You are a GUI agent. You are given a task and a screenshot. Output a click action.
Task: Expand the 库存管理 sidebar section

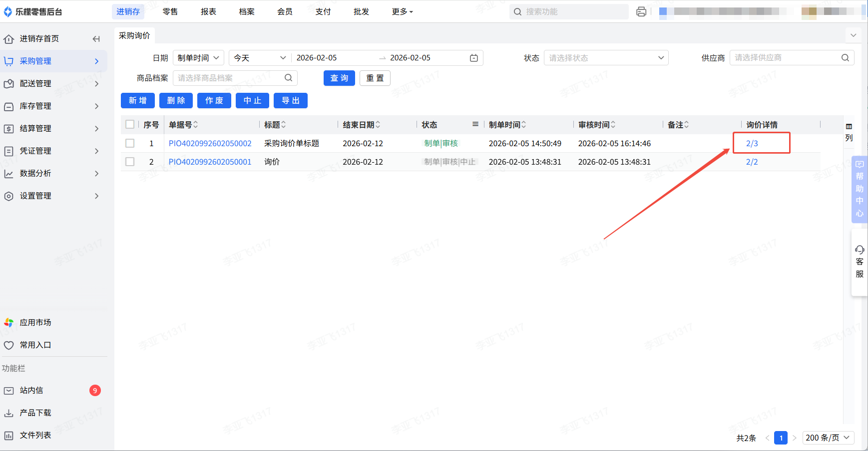click(x=97, y=106)
